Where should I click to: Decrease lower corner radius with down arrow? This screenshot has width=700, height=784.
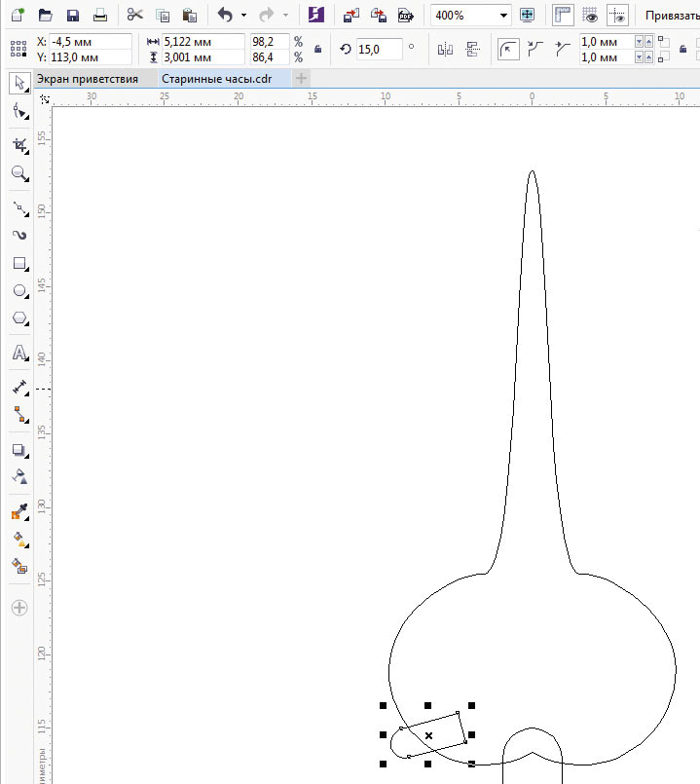click(639, 57)
